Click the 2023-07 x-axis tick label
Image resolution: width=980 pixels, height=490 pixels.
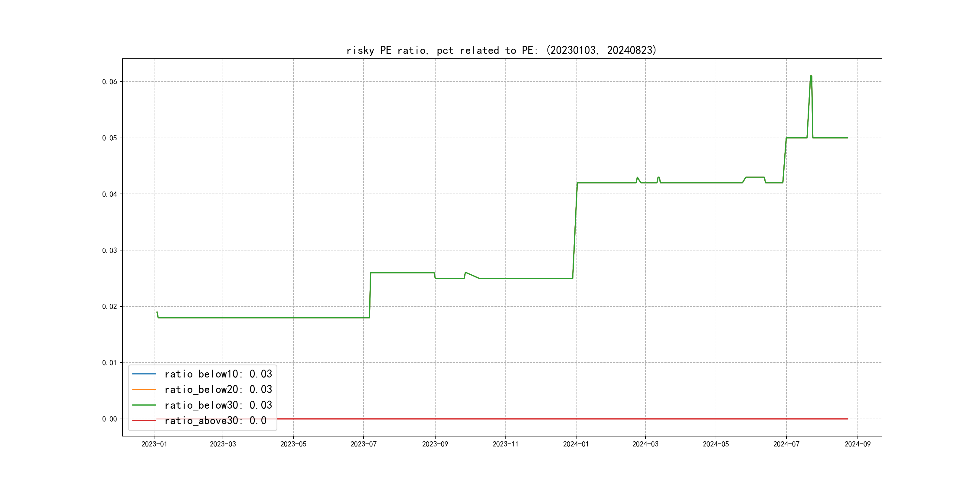[x=363, y=444]
